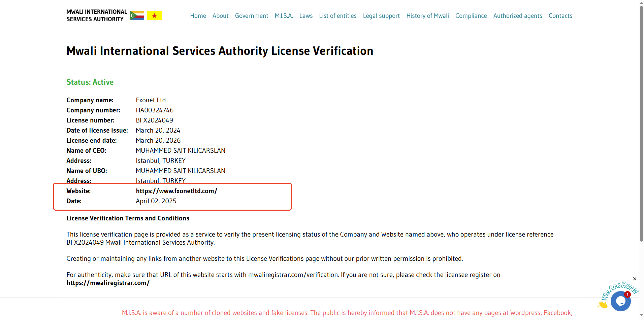Viewport: 644px width, 318px height.
Task: Click the Mwali International Services Authority logo
Action: (x=97, y=15)
